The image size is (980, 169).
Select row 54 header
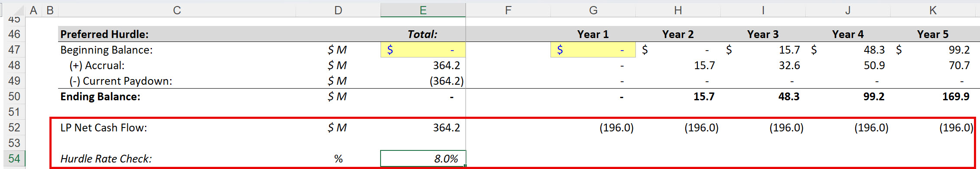click(x=14, y=159)
